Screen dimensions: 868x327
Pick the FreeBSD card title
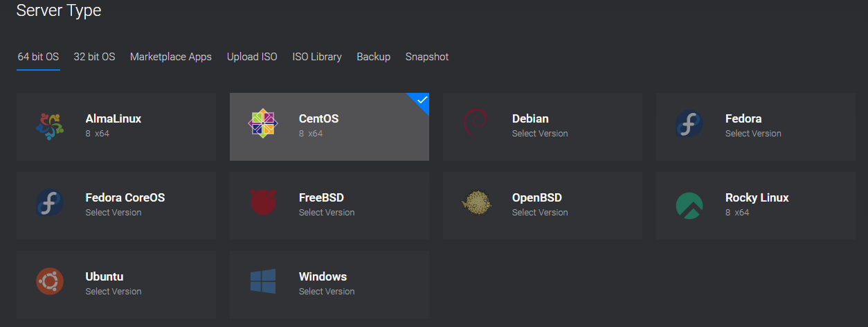pos(321,197)
